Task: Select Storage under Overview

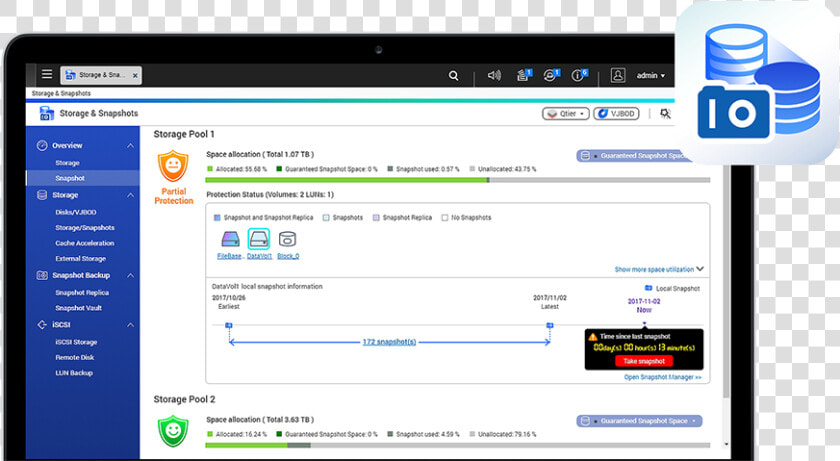Action: tap(68, 163)
